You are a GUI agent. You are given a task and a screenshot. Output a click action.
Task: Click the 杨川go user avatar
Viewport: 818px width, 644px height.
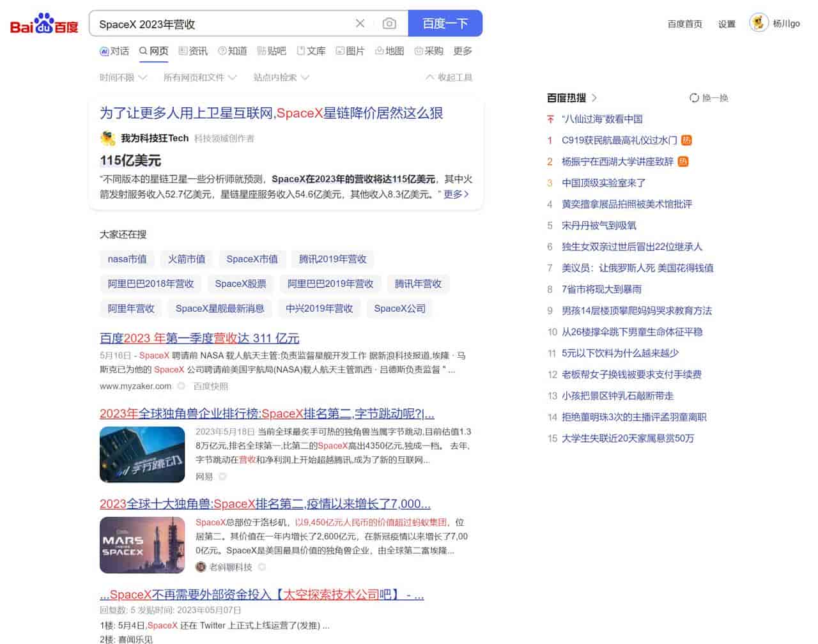[759, 22]
